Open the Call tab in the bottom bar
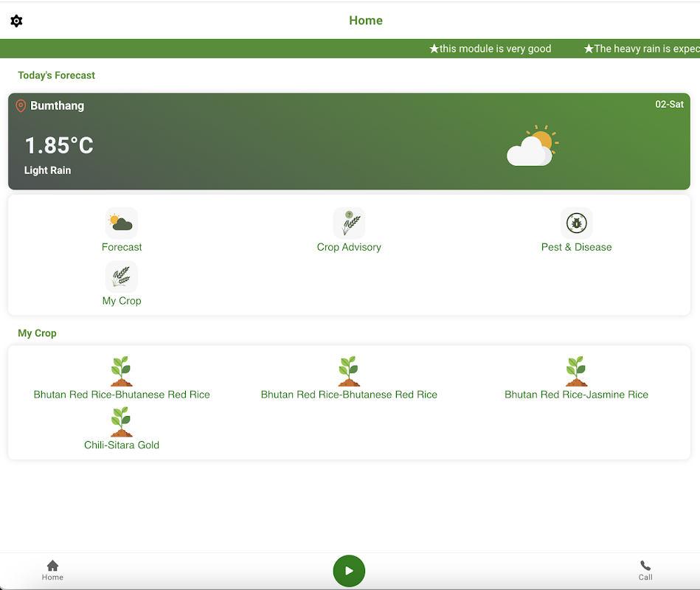Viewport: 700px width, 590px height. (645, 570)
